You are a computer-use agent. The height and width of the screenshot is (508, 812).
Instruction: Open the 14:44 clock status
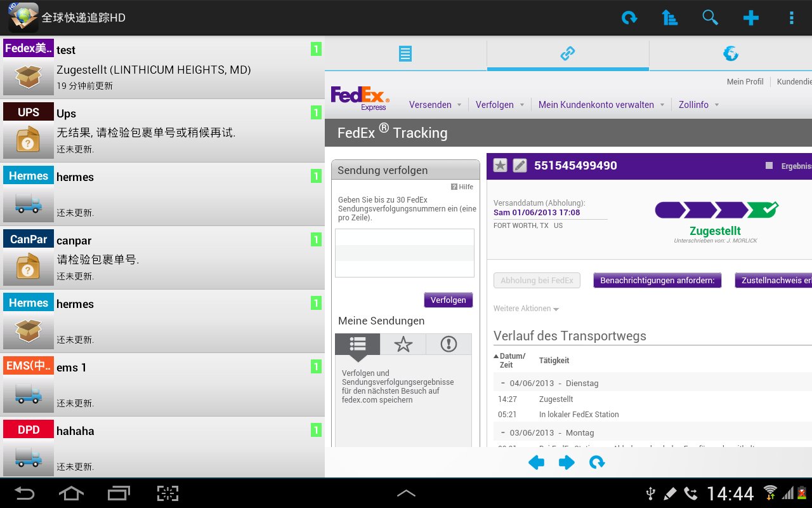tap(730, 493)
